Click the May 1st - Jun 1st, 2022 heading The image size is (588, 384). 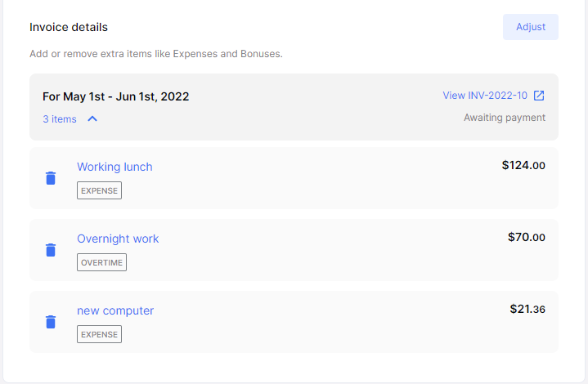116,96
